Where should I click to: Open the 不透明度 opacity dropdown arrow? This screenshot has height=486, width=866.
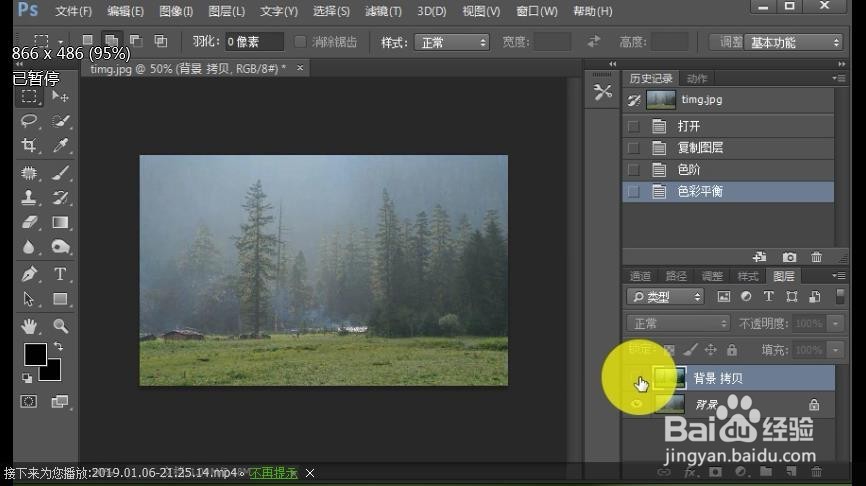[x=836, y=323]
